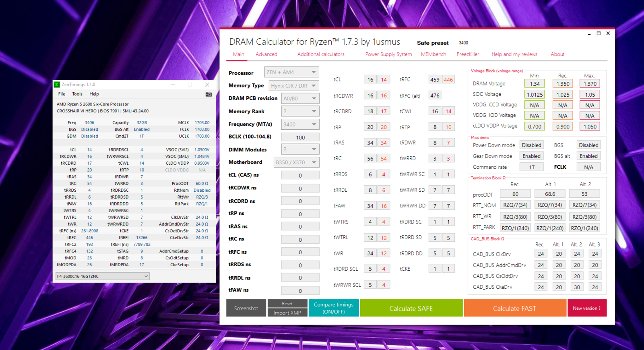Click the Reset button

[287, 304]
